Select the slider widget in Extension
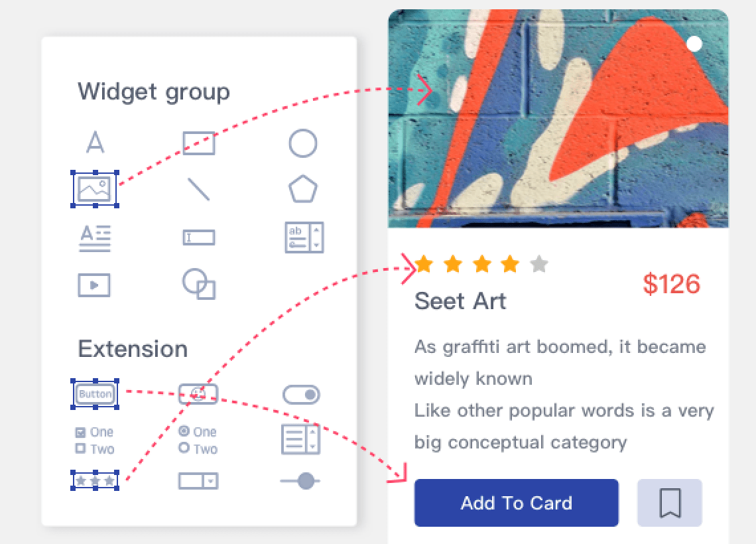 [x=301, y=481]
